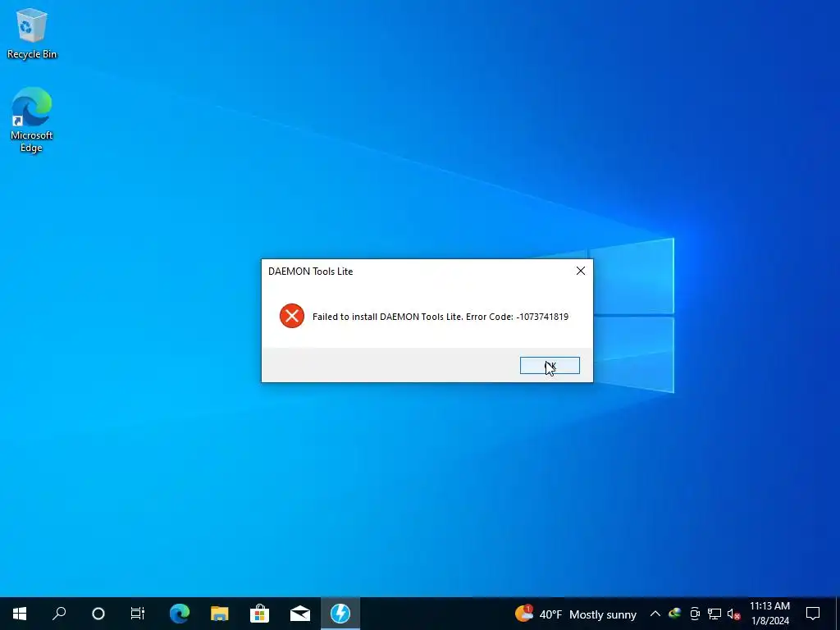Image resolution: width=840 pixels, height=630 pixels.
Task: Open Task View in the taskbar
Action: 138,614
